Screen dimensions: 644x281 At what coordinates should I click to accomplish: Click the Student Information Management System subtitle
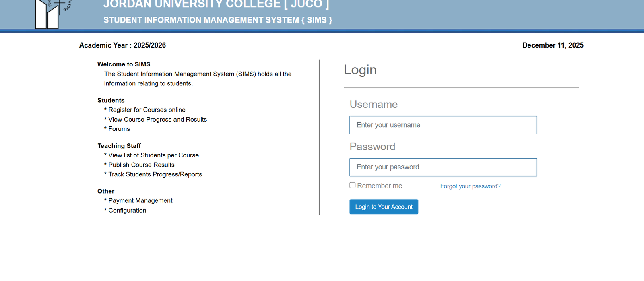218,20
